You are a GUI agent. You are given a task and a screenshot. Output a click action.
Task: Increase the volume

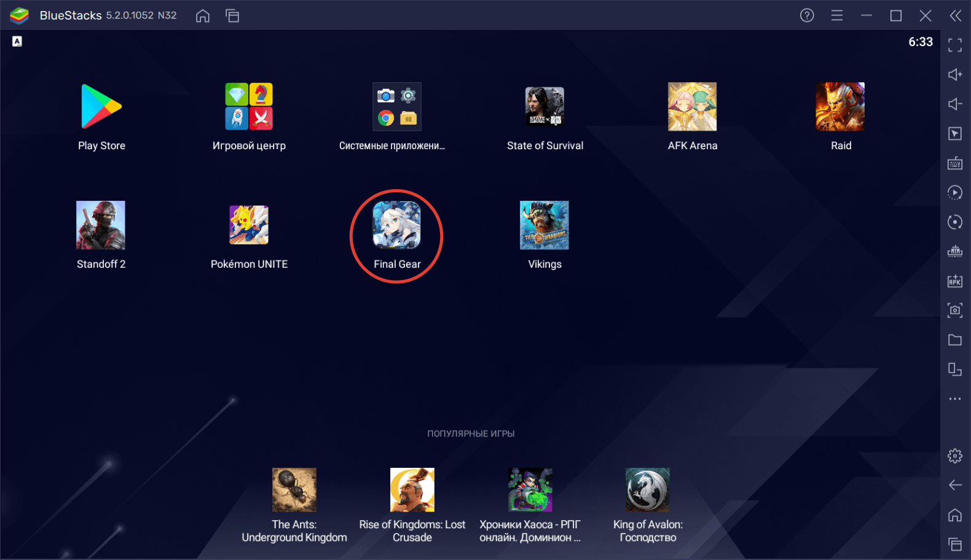[x=955, y=74]
